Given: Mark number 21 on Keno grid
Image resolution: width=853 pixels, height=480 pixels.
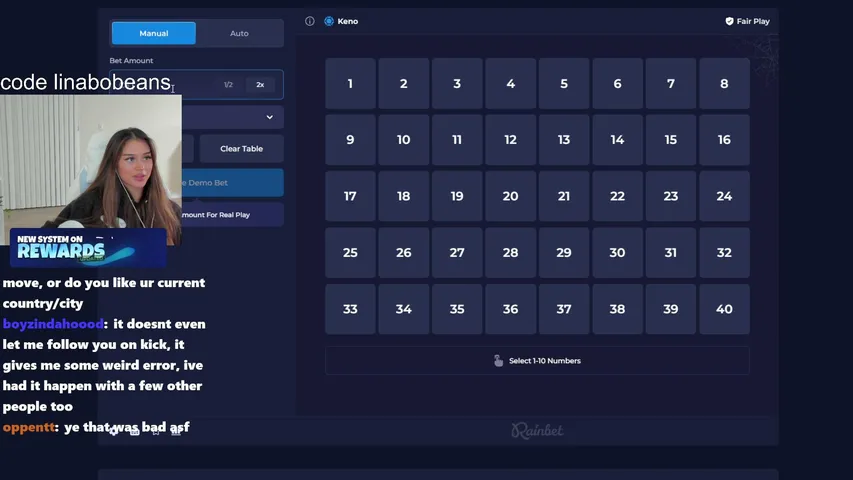Looking at the screenshot, I should point(564,196).
